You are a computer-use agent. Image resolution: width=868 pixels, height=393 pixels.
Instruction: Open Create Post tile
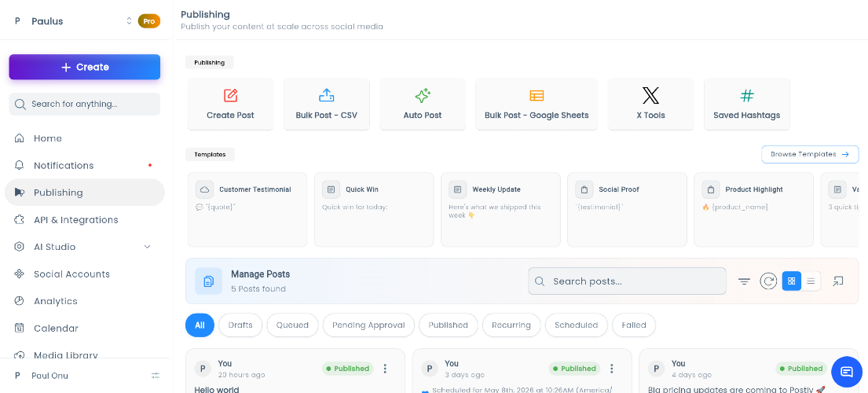point(230,104)
